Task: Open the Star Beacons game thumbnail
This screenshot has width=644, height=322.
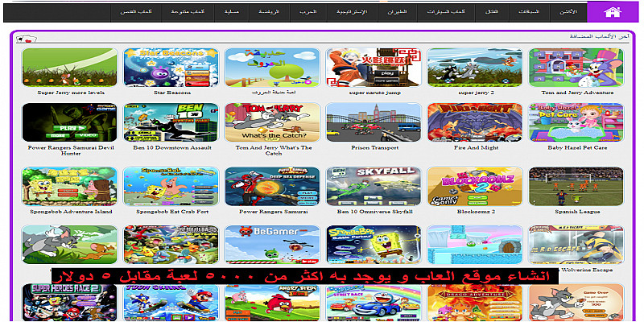Action: pyautogui.click(x=171, y=68)
